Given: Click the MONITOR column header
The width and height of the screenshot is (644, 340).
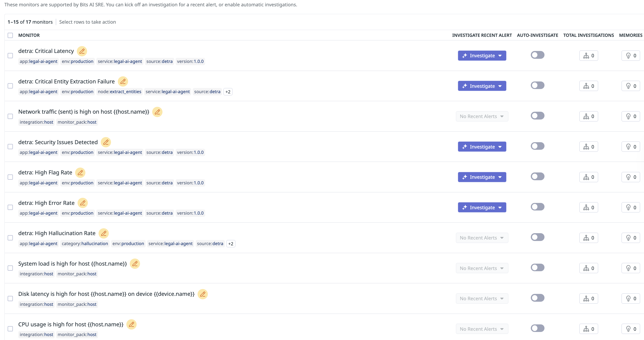Looking at the screenshot, I should [29, 35].
